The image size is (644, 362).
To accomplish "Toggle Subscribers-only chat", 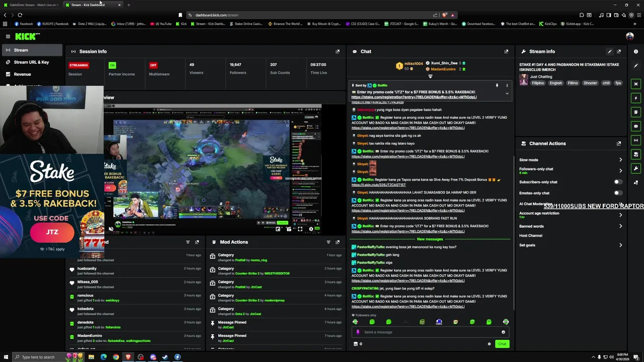I will (x=617, y=182).
